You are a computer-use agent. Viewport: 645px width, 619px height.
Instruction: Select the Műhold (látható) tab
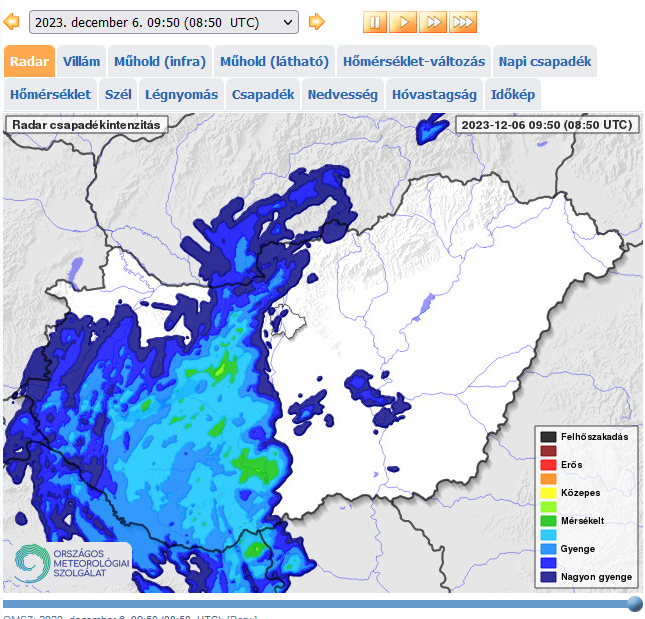coord(274,61)
